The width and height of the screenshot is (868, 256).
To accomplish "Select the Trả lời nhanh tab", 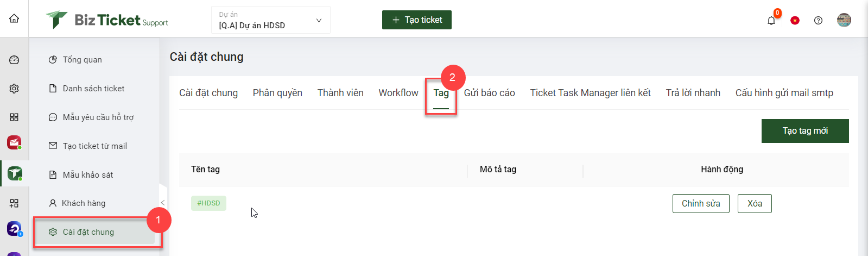I will click(693, 93).
